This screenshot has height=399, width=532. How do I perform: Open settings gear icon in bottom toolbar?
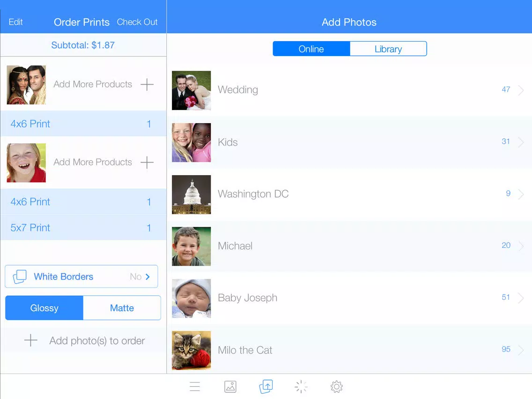(337, 386)
